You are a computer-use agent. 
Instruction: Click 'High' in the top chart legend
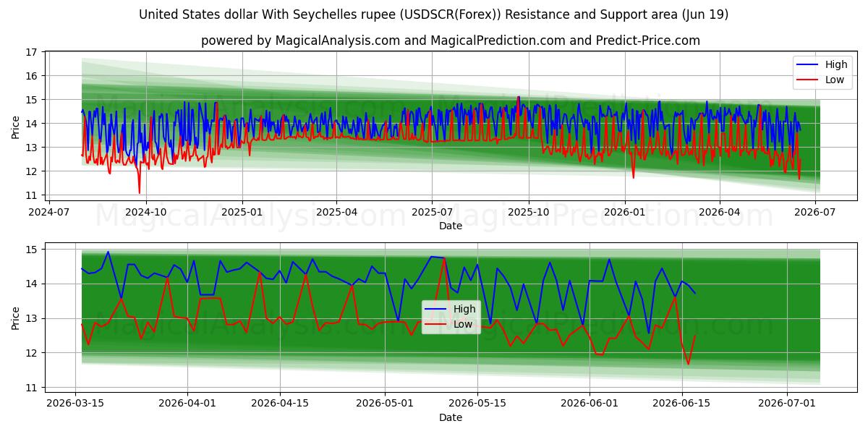coord(836,65)
